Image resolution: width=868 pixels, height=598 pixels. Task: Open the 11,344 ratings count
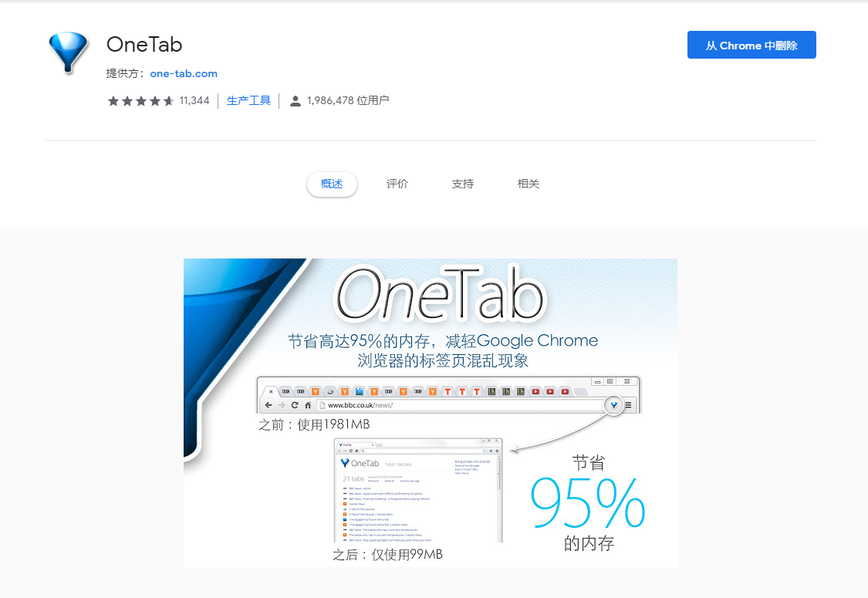click(194, 101)
